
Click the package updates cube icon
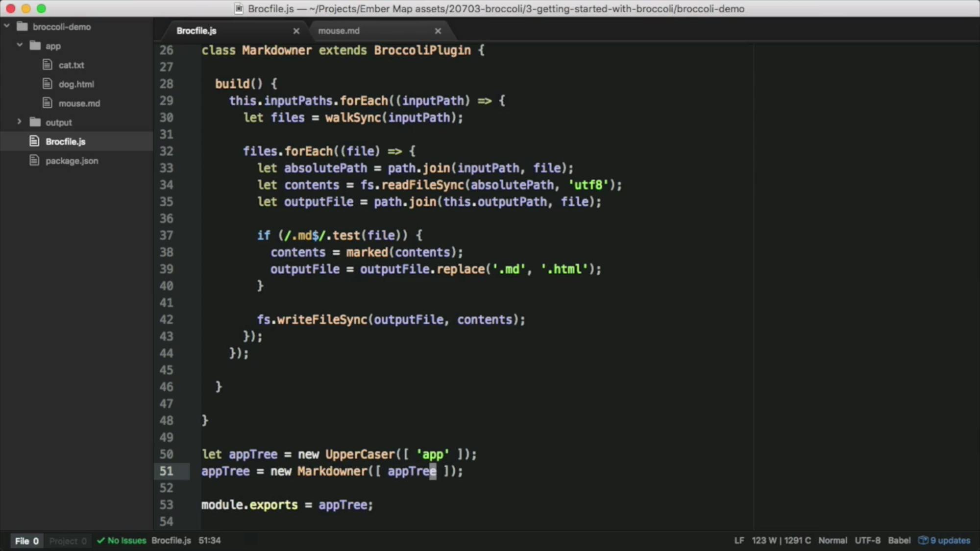pos(923,540)
